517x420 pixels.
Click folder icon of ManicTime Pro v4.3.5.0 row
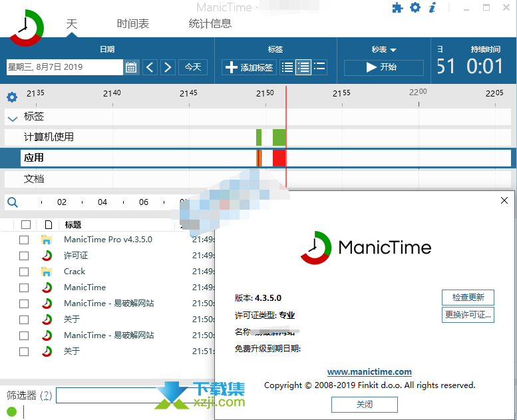pyautogui.click(x=47, y=240)
